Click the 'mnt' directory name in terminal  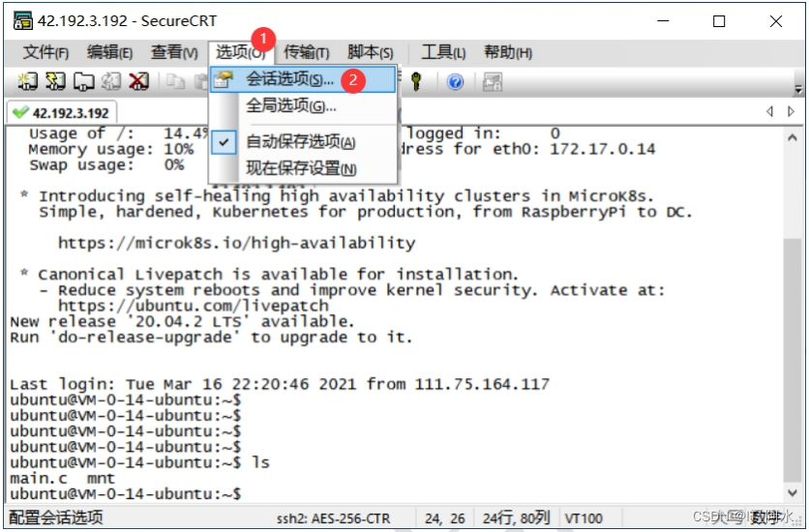pos(101,479)
